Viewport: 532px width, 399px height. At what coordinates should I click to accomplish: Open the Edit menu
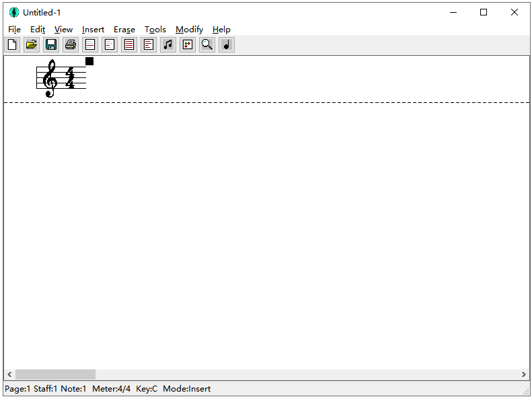38,30
